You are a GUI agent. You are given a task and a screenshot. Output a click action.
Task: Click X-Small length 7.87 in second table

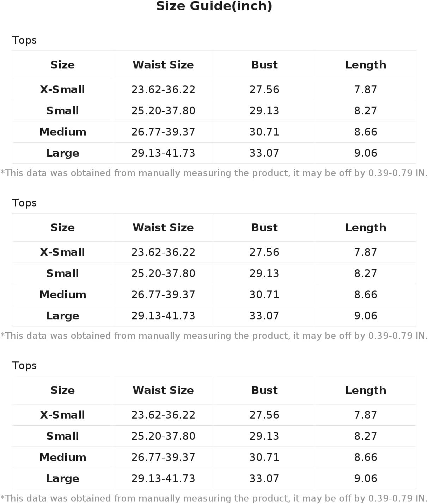pos(366,252)
